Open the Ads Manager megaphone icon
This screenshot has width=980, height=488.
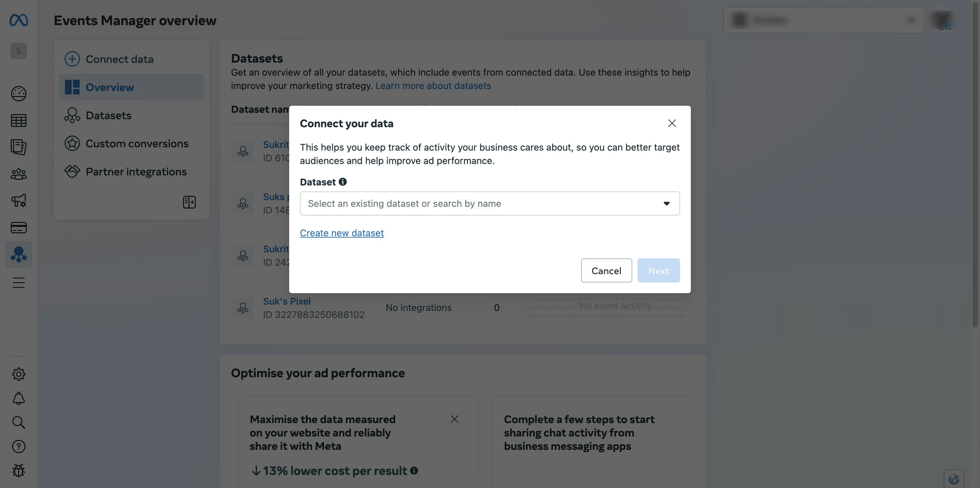(x=19, y=200)
